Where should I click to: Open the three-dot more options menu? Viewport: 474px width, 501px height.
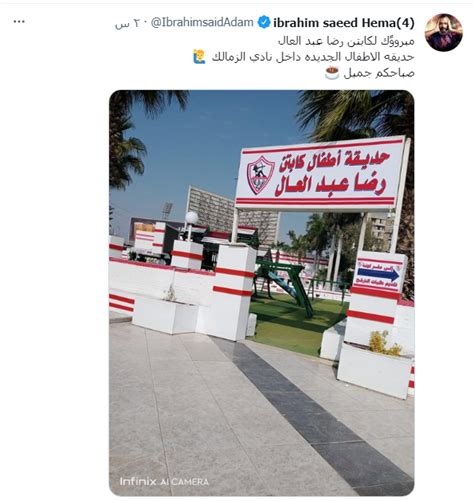pos(19,22)
